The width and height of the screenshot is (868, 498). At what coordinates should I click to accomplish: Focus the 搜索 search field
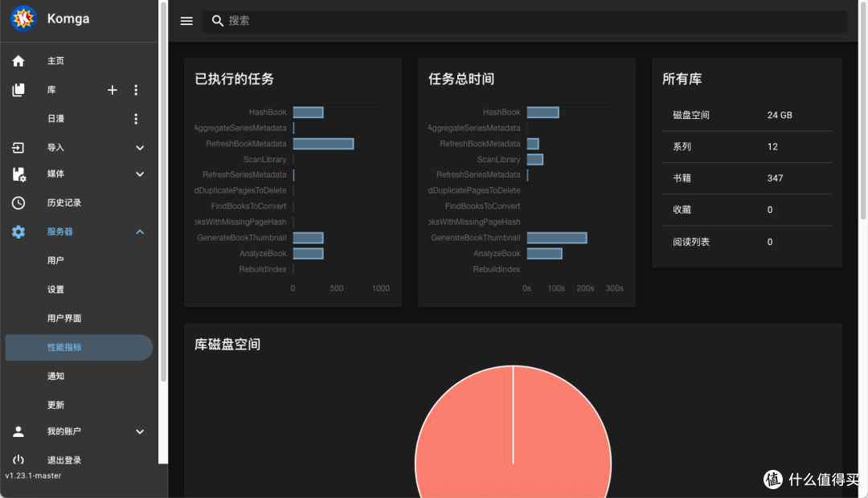[524, 21]
